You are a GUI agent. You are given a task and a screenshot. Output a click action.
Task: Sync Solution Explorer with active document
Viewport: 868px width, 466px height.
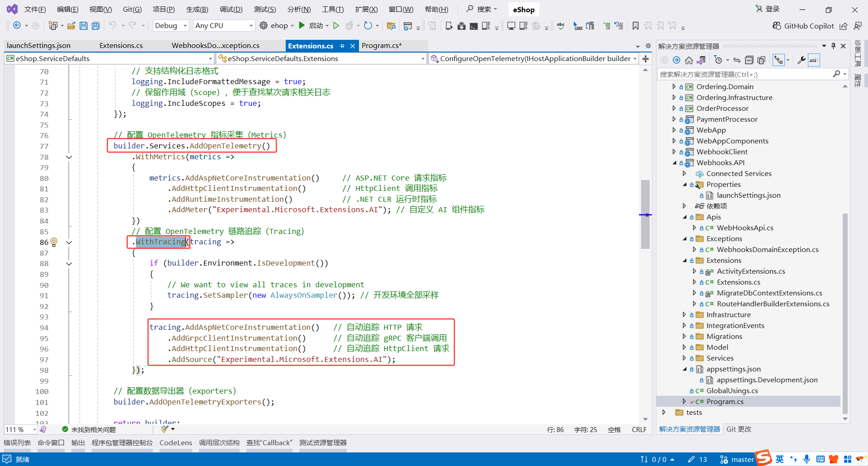[736, 59]
